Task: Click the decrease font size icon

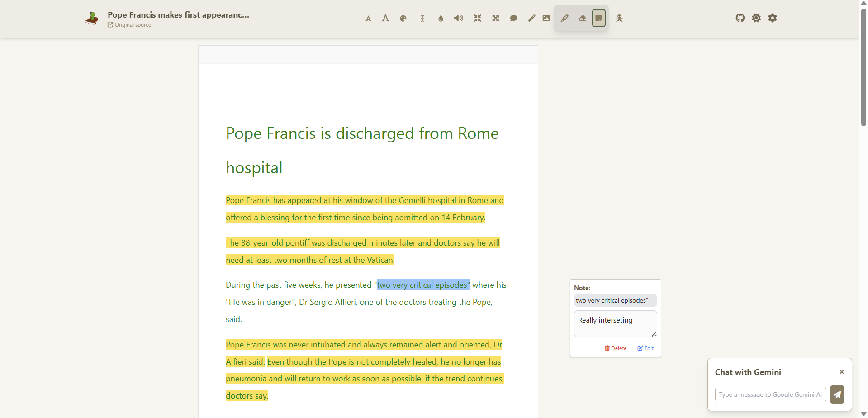Action: [x=368, y=19]
